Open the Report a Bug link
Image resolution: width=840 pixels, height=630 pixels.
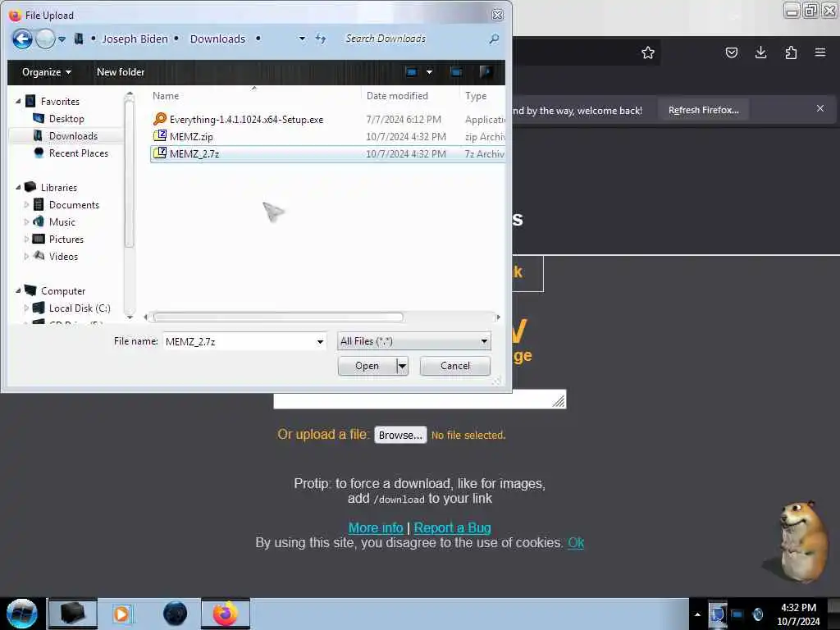pos(452,527)
